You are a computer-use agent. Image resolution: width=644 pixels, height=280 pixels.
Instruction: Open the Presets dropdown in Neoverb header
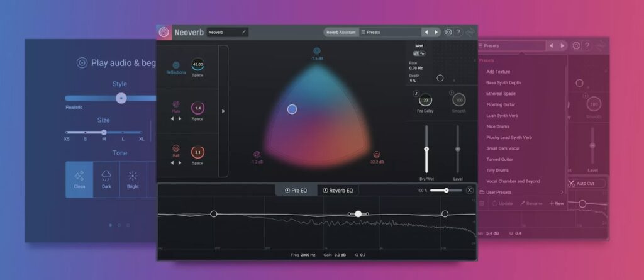[390, 32]
